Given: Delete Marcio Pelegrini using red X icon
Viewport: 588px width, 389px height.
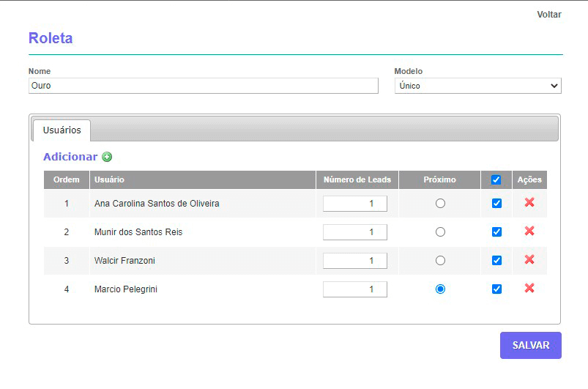Looking at the screenshot, I should (x=529, y=289).
